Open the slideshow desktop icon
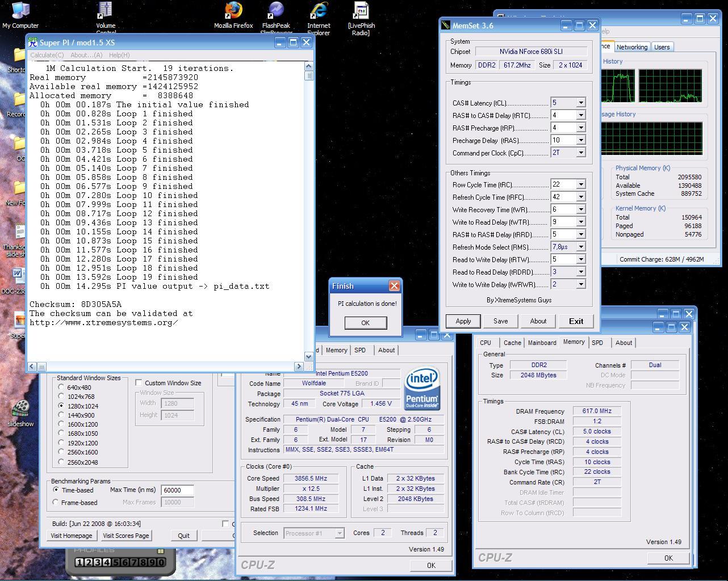The height and width of the screenshot is (581, 728). pos(20,413)
